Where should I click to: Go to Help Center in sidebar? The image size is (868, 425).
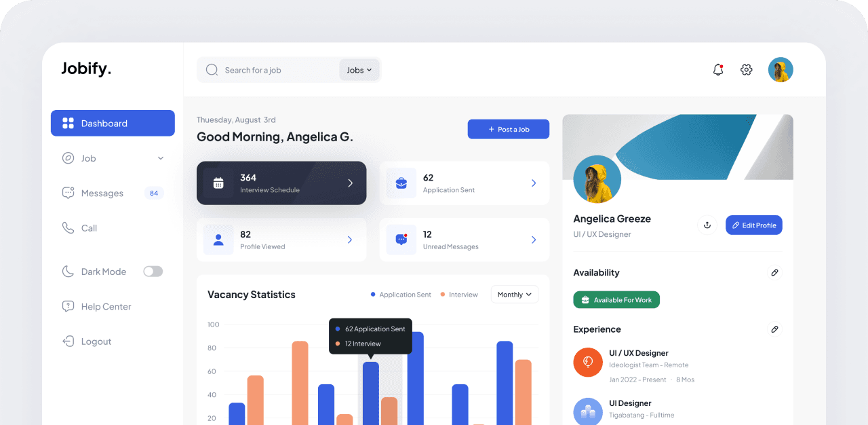106,307
